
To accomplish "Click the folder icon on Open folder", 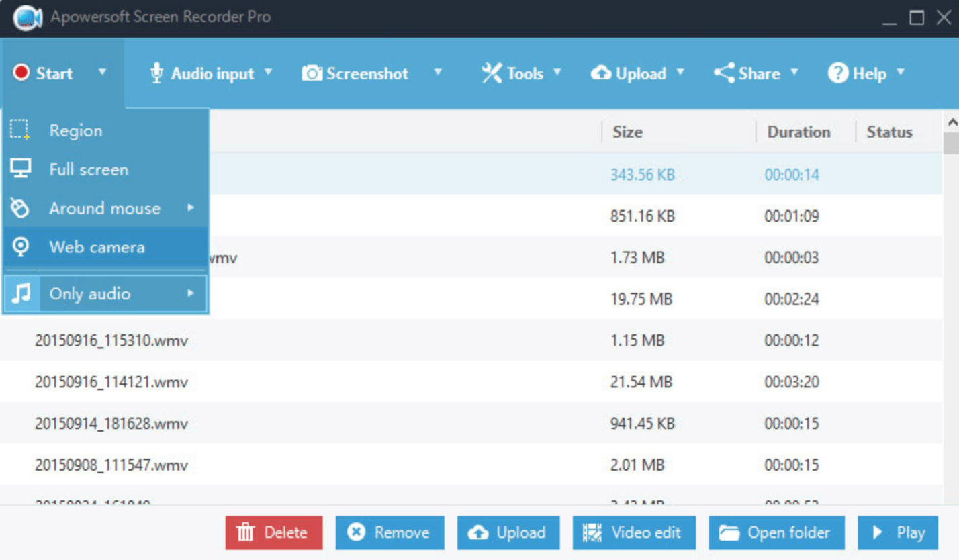I will point(729,533).
